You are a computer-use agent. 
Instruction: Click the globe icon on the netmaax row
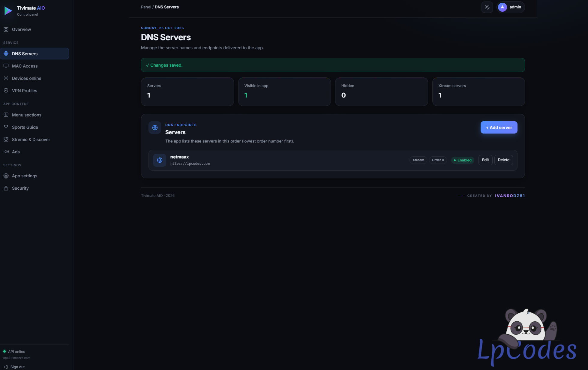click(160, 160)
